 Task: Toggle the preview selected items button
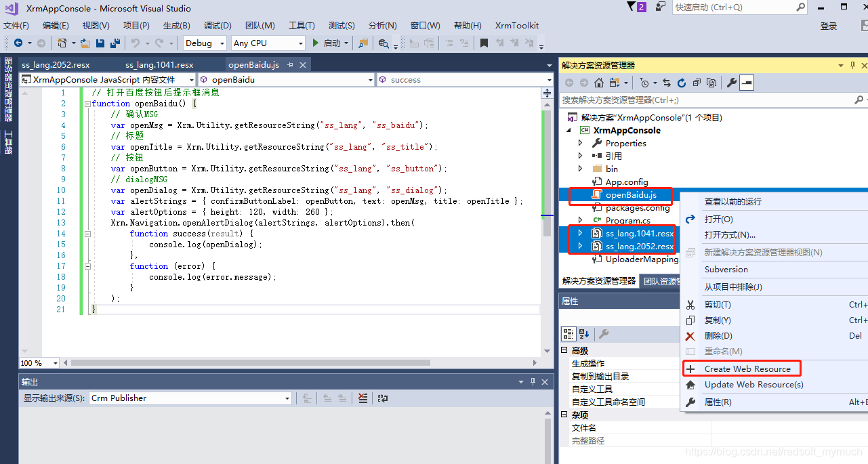(x=747, y=83)
